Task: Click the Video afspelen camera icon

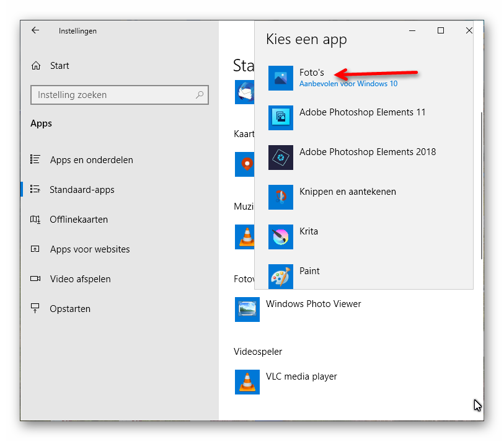Action: pyautogui.click(x=35, y=278)
